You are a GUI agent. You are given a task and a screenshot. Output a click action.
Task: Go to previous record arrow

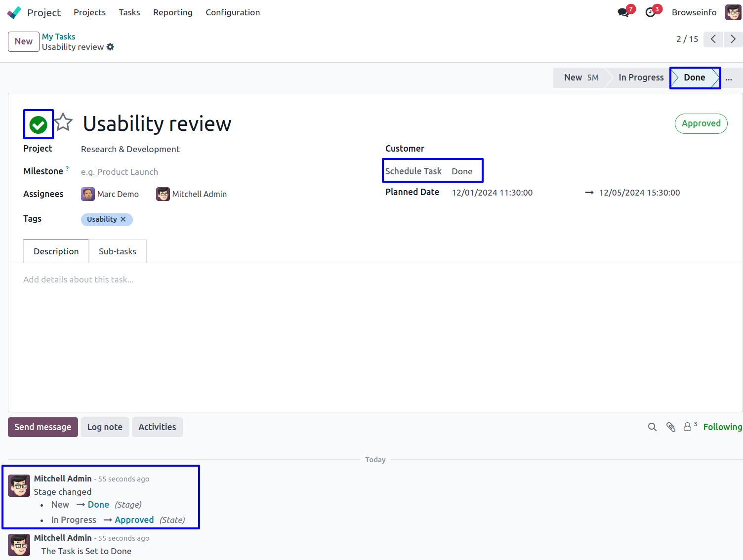[x=713, y=39]
